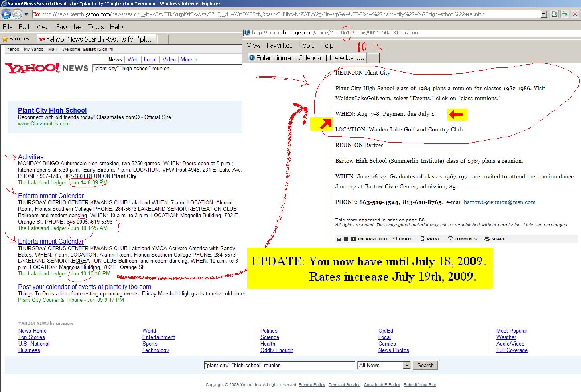Screen dimensions: 581x392
Task: Click the Favorites star icon
Action: tap(5, 39)
